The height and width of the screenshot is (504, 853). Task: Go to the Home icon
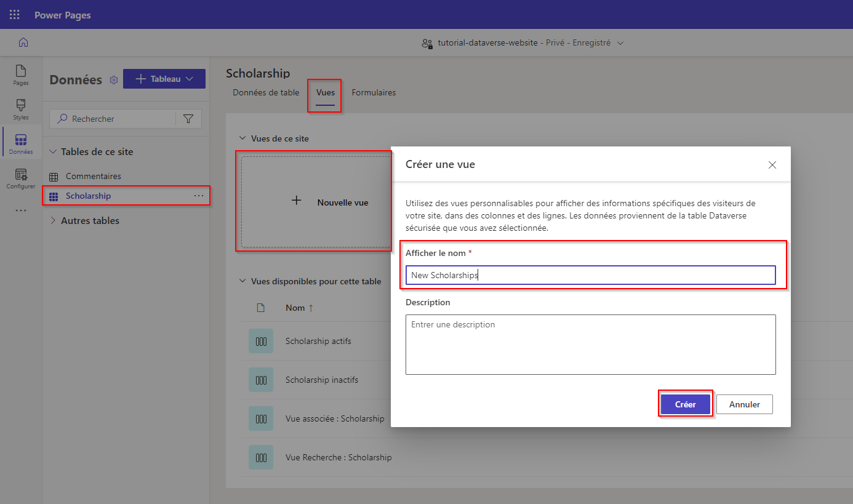tap(23, 42)
